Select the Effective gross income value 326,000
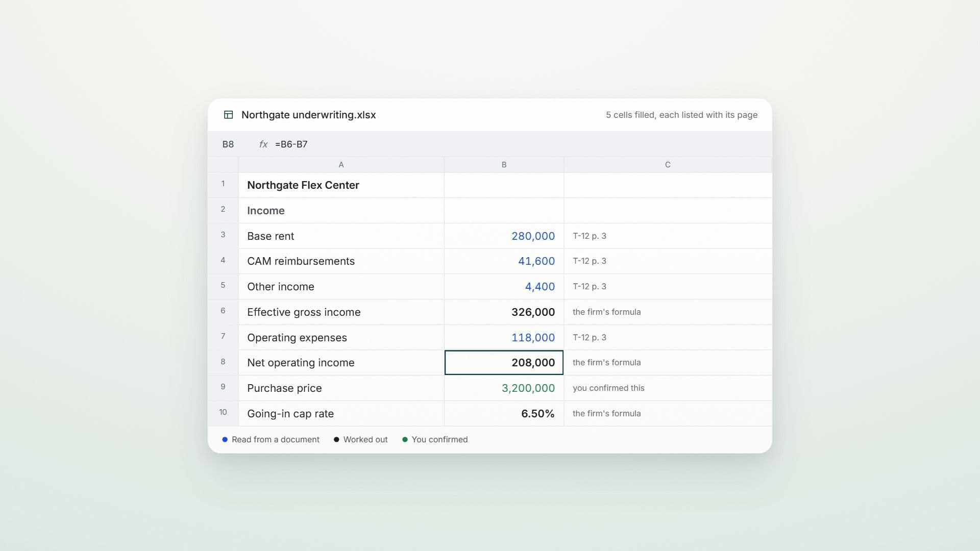The width and height of the screenshot is (980, 551). click(504, 312)
